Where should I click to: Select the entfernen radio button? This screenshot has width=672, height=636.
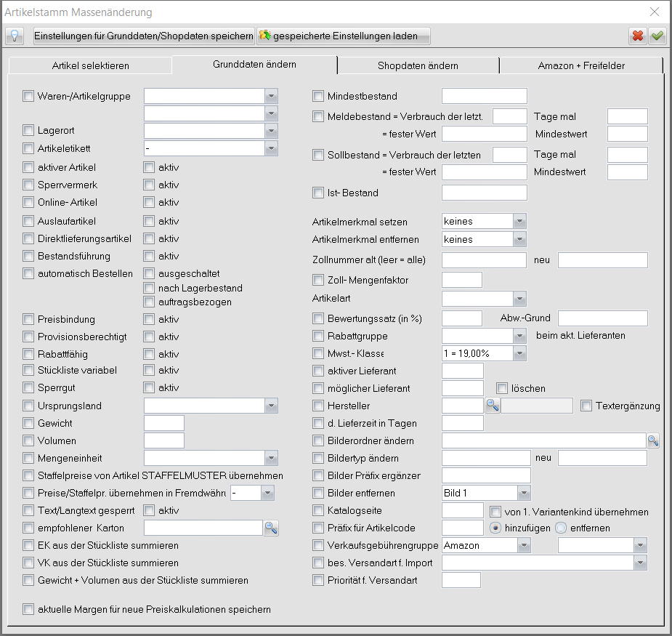coord(561,528)
